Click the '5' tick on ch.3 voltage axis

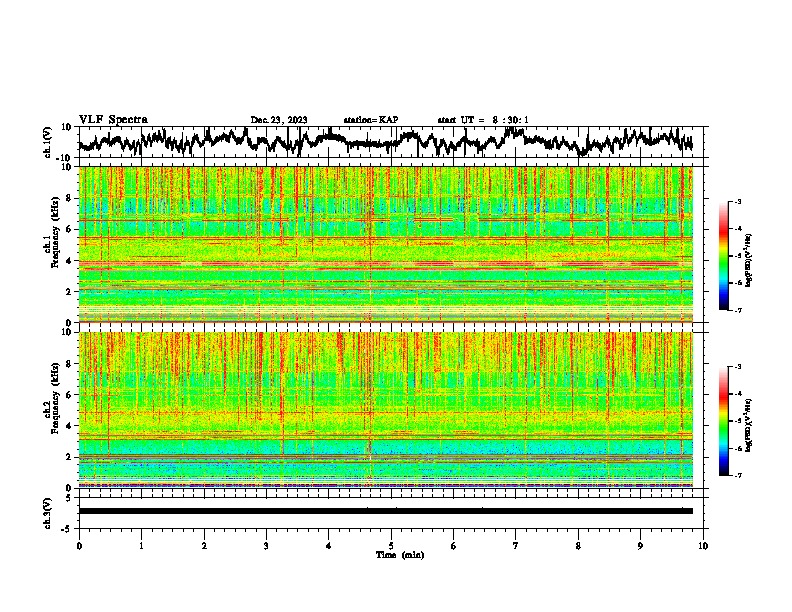click(69, 498)
